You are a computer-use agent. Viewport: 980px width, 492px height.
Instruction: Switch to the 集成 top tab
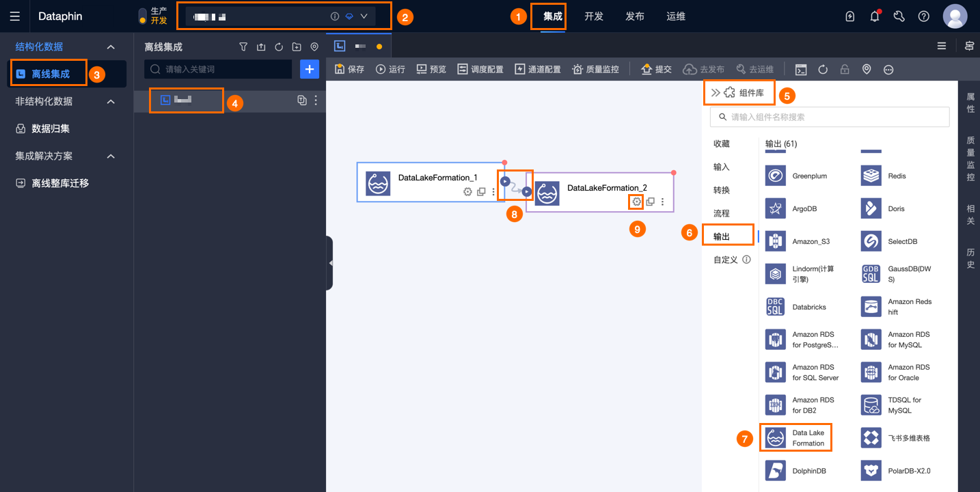553,16
